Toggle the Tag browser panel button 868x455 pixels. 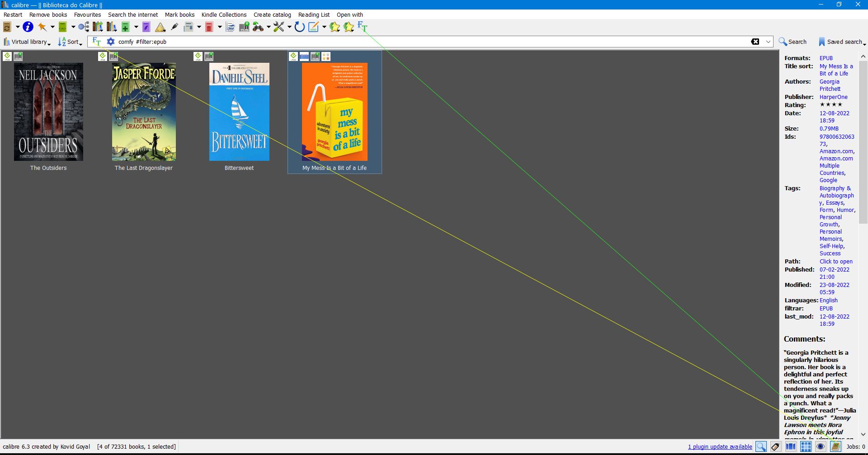pyautogui.click(x=776, y=446)
